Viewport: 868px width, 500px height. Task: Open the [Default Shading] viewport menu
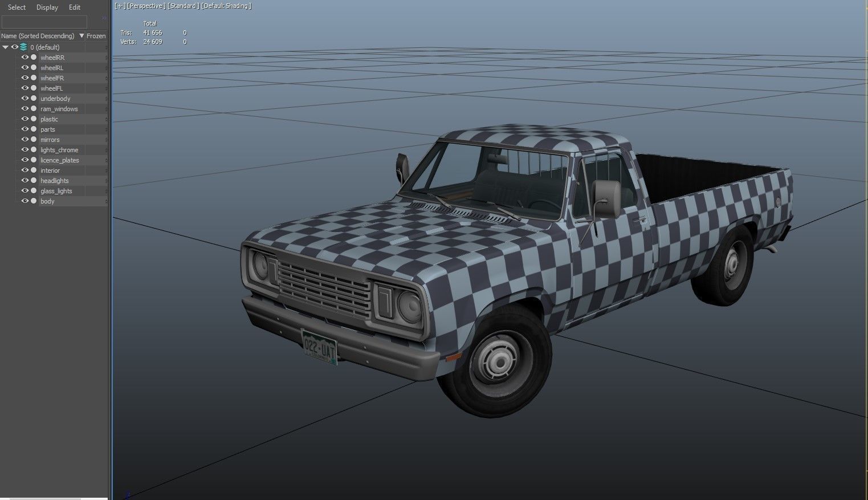click(x=226, y=6)
